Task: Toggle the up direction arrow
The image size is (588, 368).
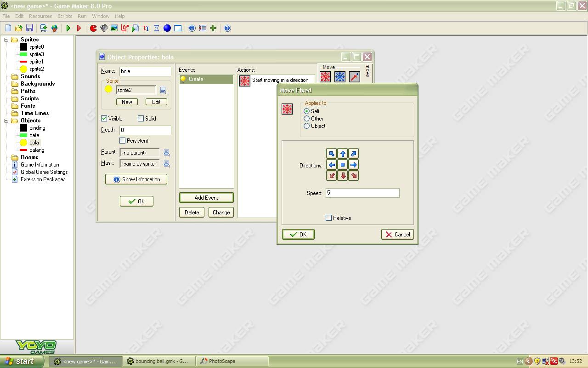Action: click(343, 154)
